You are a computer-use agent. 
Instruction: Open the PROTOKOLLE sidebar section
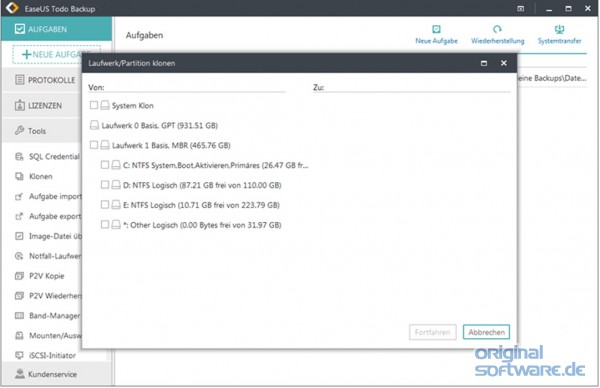pos(42,80)
